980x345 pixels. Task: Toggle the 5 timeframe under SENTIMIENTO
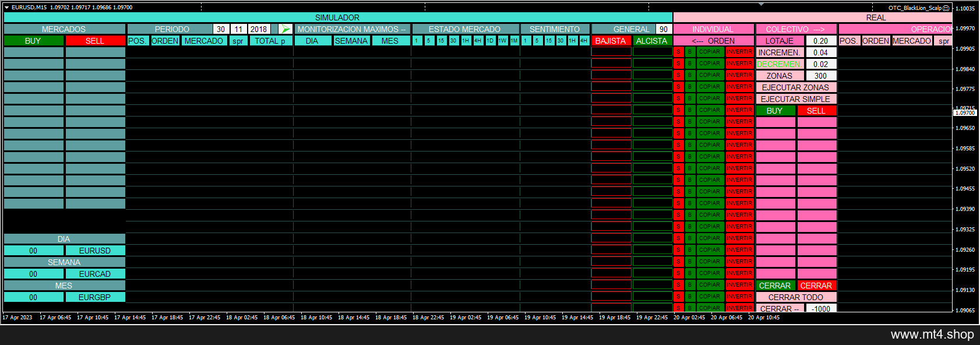click(537, 41)
